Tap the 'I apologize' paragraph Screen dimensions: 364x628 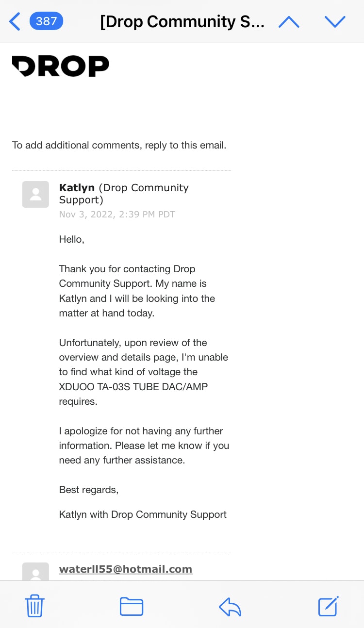pyautogui.click(x=144, y=446)
